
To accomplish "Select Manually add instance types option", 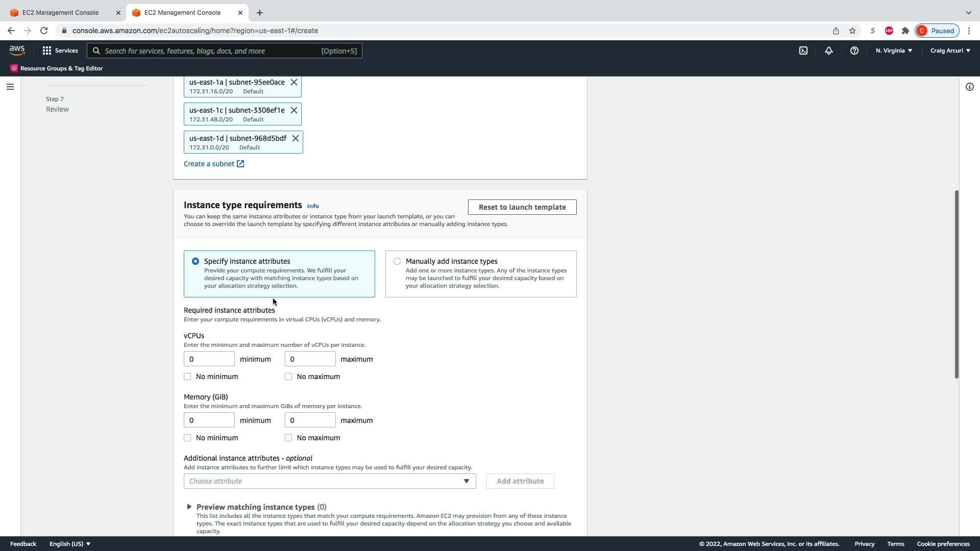I will tap(397, 261).
